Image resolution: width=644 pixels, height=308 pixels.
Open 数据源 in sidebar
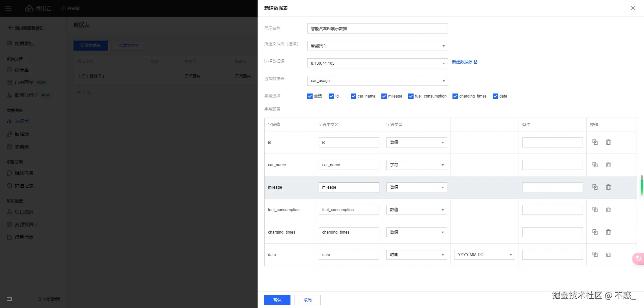tap(21, 134)
